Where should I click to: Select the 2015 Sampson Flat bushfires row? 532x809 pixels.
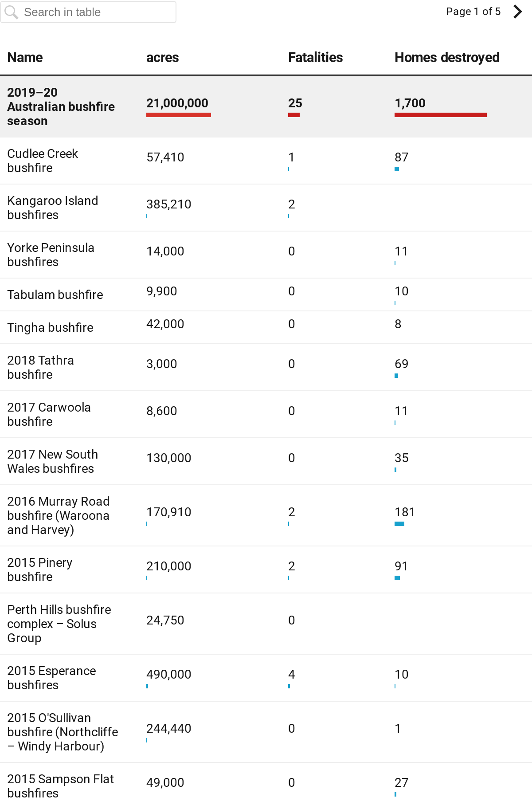[266, 786]
